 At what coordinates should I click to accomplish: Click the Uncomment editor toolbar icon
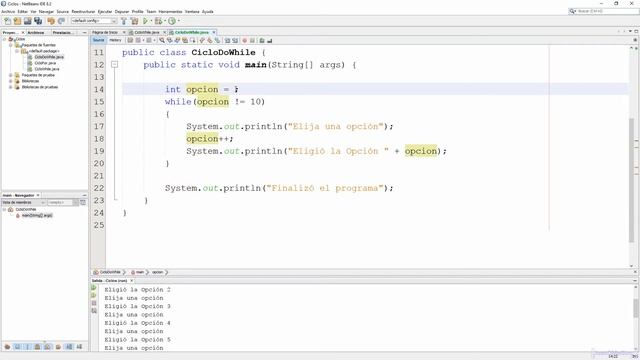[x=269, y=40]
